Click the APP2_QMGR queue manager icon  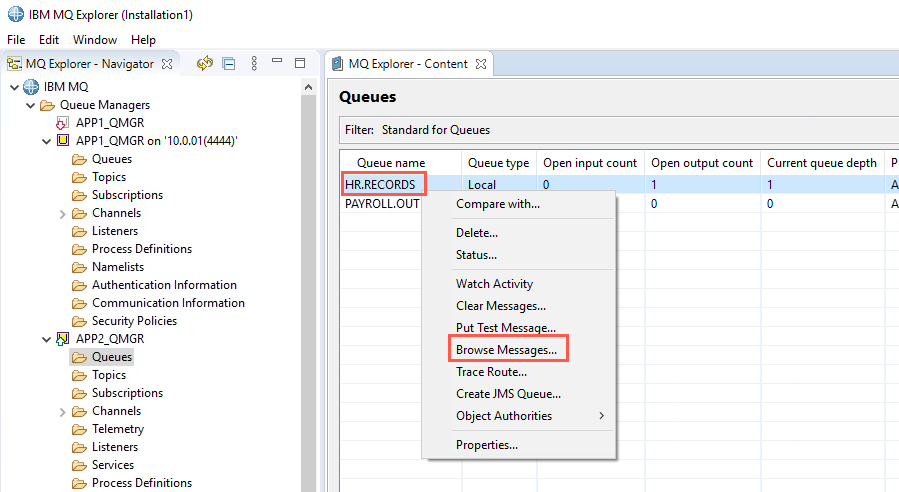pyautogui.click(x=62, y=339)
